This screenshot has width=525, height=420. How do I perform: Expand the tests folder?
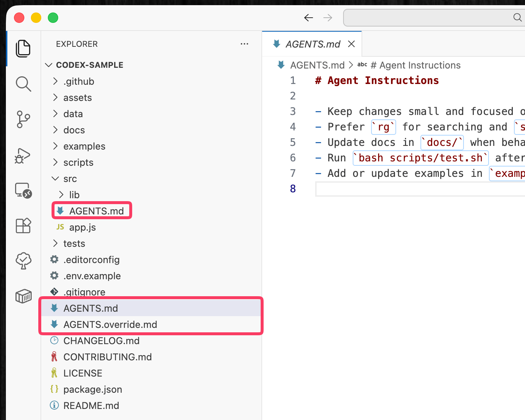point(74,244)
